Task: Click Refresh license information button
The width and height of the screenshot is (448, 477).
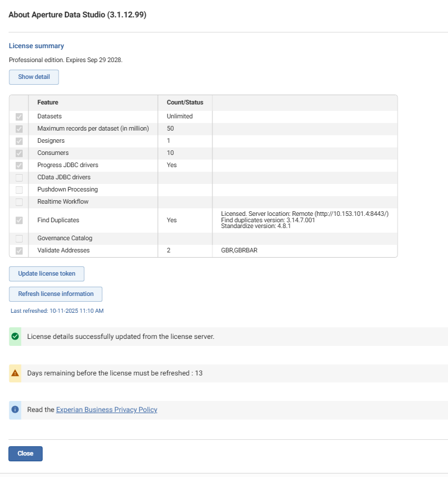Action: [x=56, y=294]
